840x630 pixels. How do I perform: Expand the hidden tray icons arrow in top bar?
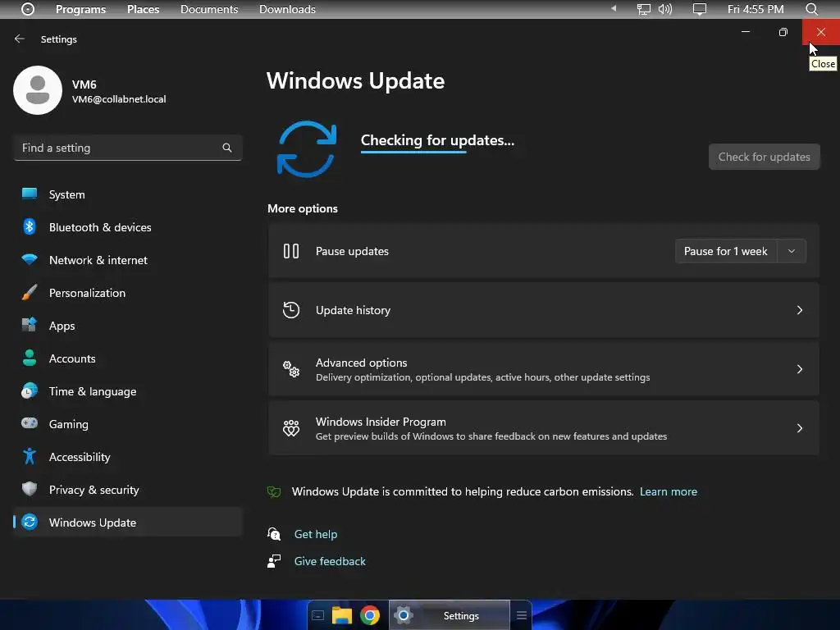[x=614, y=8]
